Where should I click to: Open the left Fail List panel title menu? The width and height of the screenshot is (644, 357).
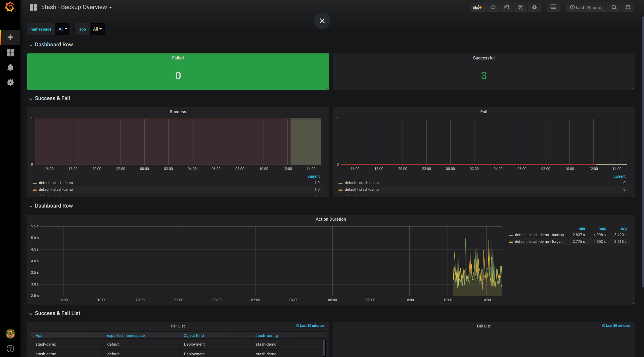pos(178,326)
